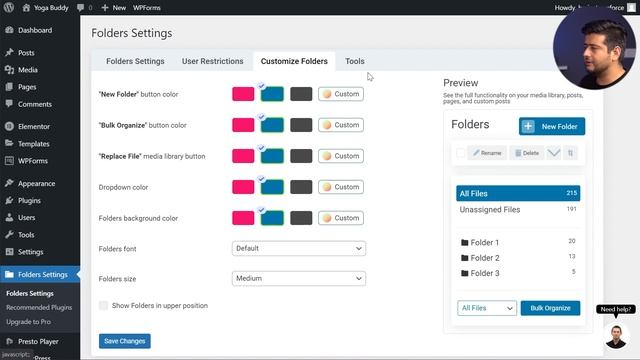
Task: Click the sort arrows icon in preview
Action: pyautogui.click(x=570, y=153)
